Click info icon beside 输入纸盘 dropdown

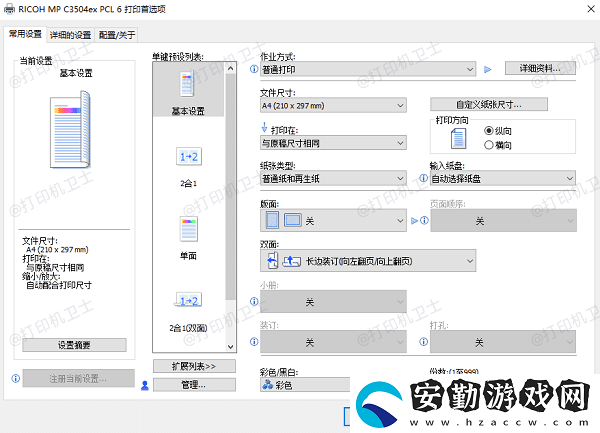424,178
